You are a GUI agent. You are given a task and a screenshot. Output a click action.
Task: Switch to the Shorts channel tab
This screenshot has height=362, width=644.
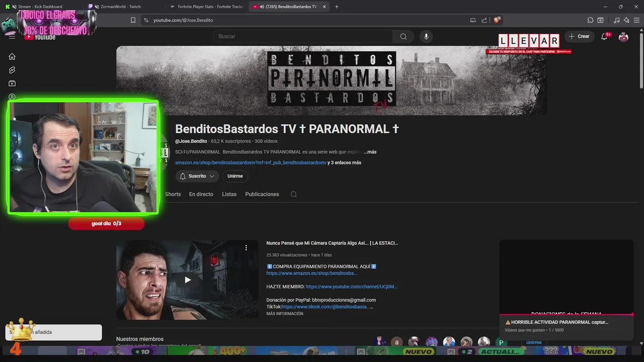pos(173,194)
